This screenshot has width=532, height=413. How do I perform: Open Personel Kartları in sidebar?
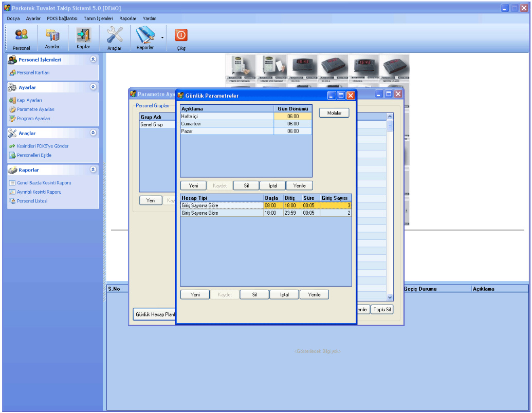[33, 73]
